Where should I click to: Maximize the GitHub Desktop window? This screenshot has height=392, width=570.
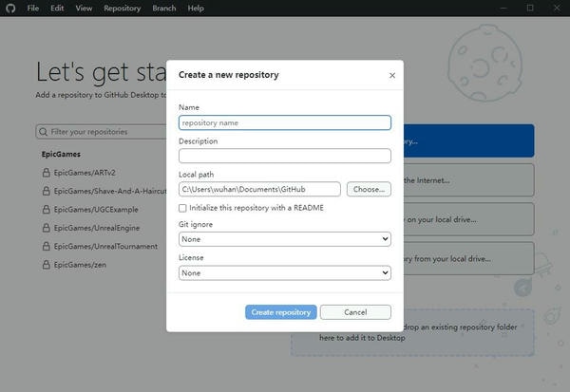point(530,8)
